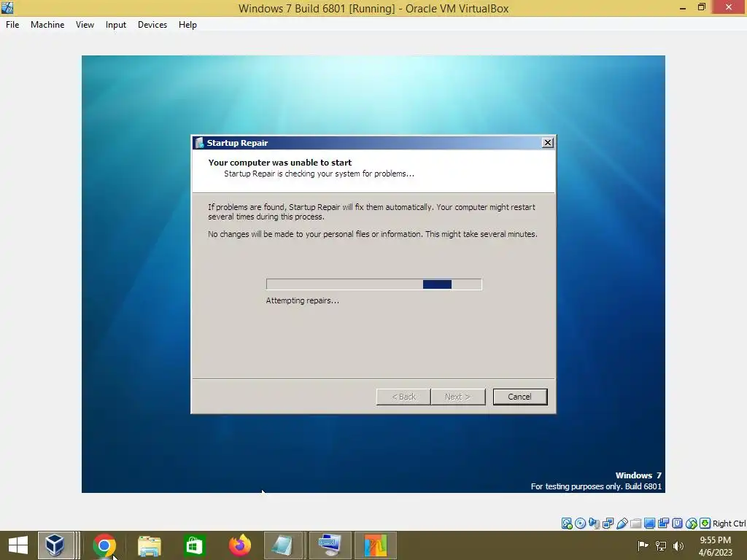Image resolution: width=747 pixels, height=560 pixels.
Task: Click the USB devices status icon
Action: click(622, 524)
